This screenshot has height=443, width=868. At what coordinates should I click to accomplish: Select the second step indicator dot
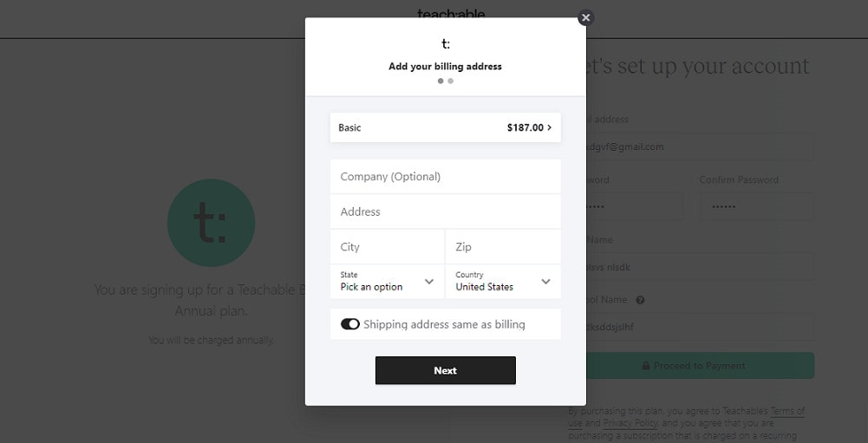click(450, 81)
